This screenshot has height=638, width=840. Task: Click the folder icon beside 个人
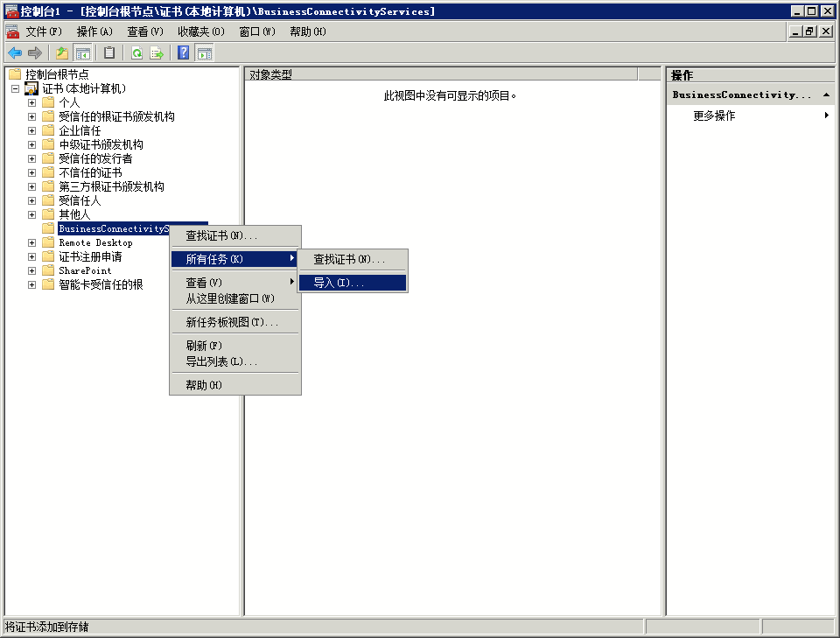pos(48,102)
